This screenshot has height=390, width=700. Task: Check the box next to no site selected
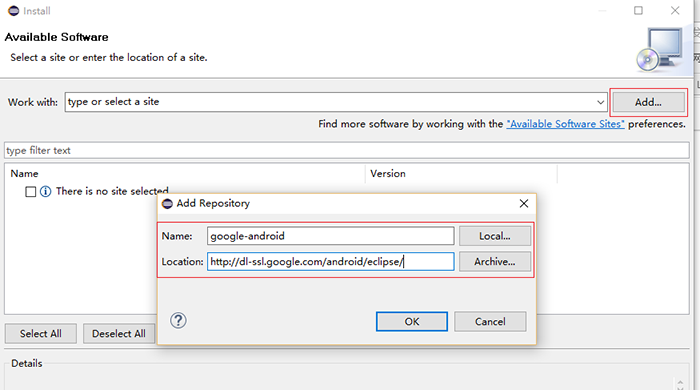[30, 192]
